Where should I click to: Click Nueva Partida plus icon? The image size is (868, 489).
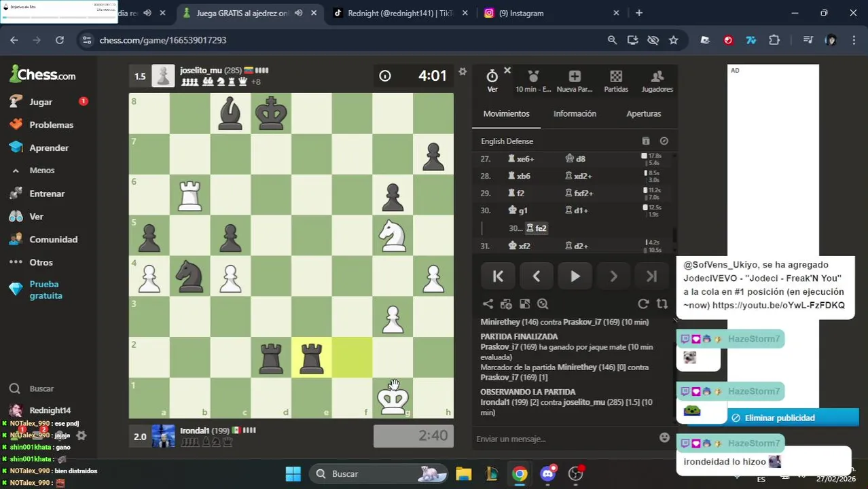[x=575, y=80]
